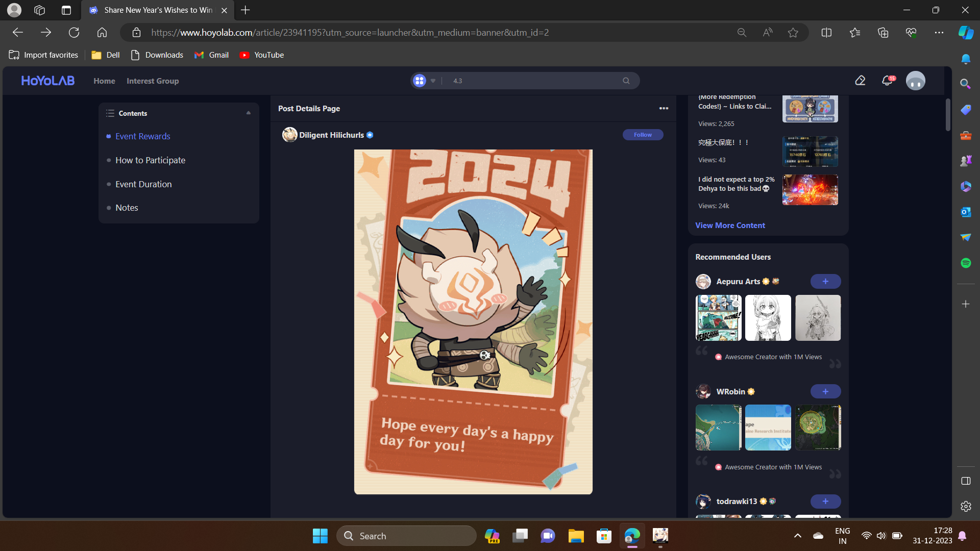Click the post compose pencil icon
This screenshot has width=980, height=551.
point(860,81)
